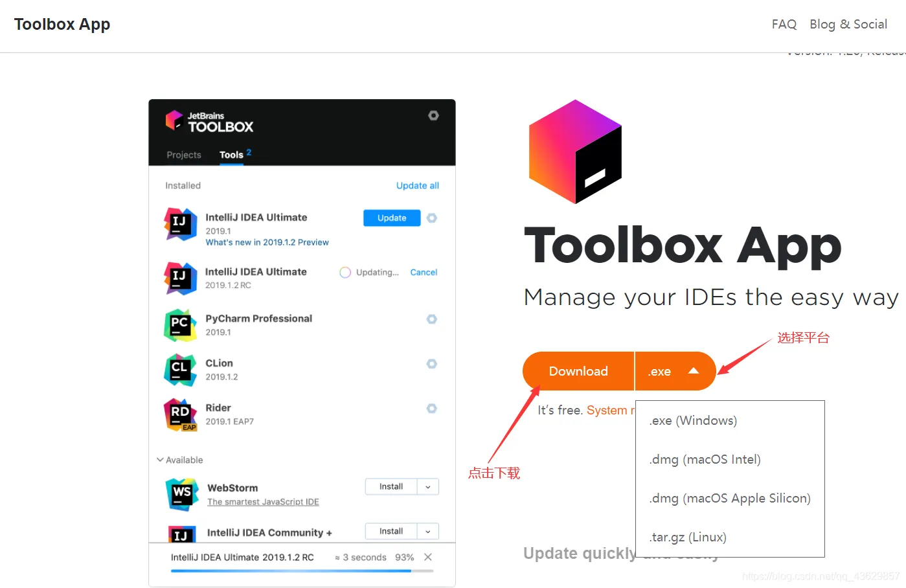Click the Toolbox app screenshot thumbnail
906x588 pixels.
(x=302, y=343)
